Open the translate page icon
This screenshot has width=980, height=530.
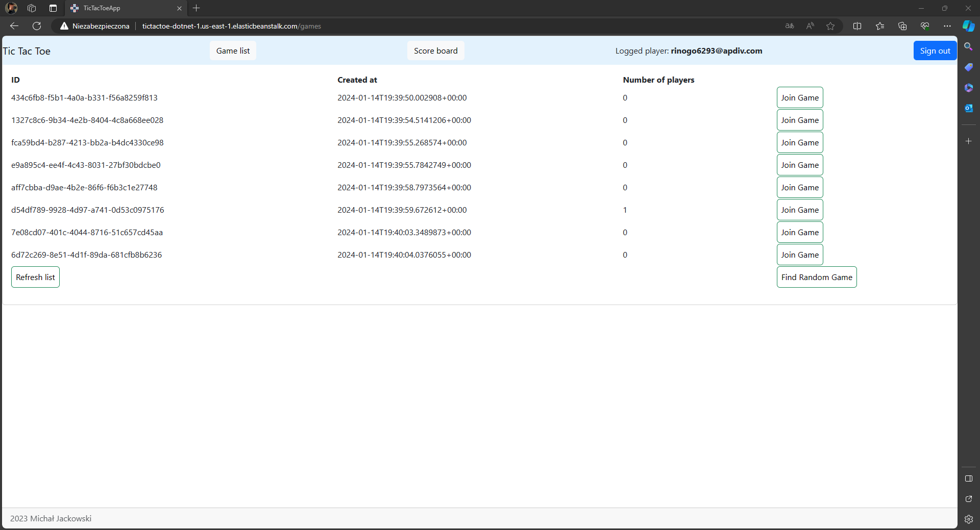790,26
